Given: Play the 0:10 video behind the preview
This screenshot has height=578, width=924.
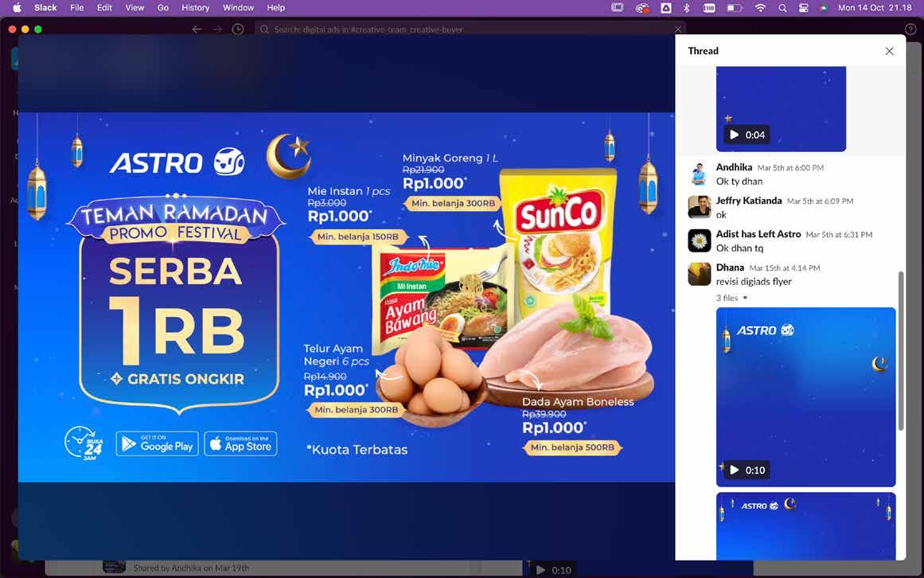Looking at the screenshot, I should point(541,570).
